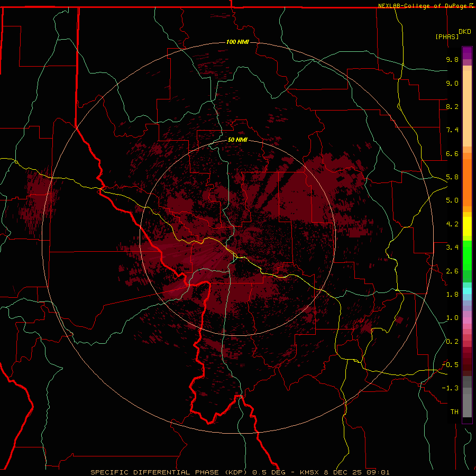
Task: Click the Specific Differential Phase caption text
Action: [x=240, y=472]
